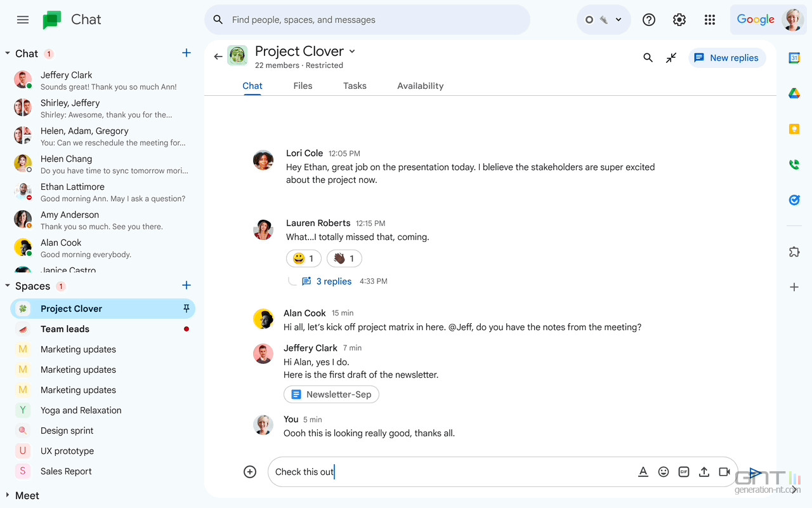
Task: Open the Newsletter-Sep draft
Action: tap(331, 394)
